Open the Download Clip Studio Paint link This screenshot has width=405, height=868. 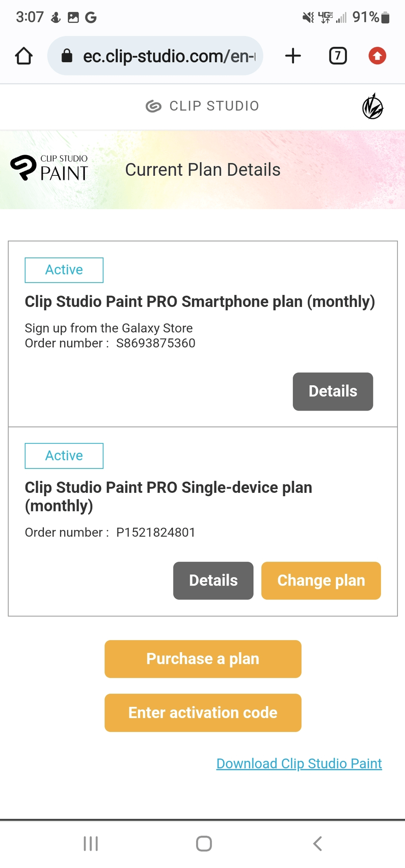(299, 763)
